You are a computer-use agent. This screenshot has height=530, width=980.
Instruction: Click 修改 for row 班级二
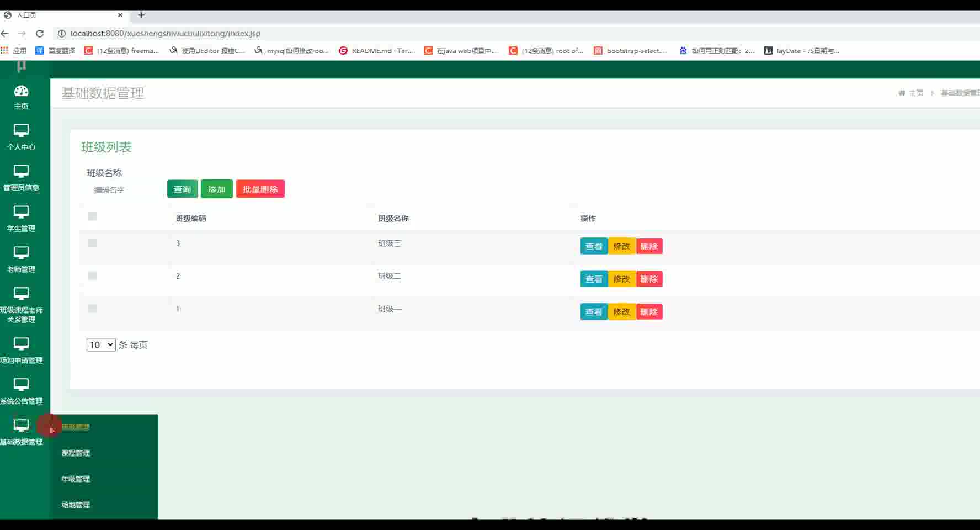tap(622, 279)
